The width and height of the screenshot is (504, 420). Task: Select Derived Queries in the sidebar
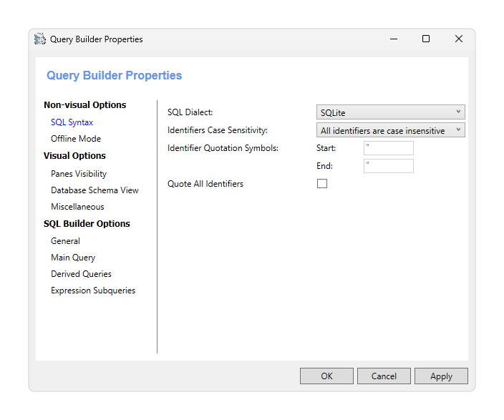[81, 274]
